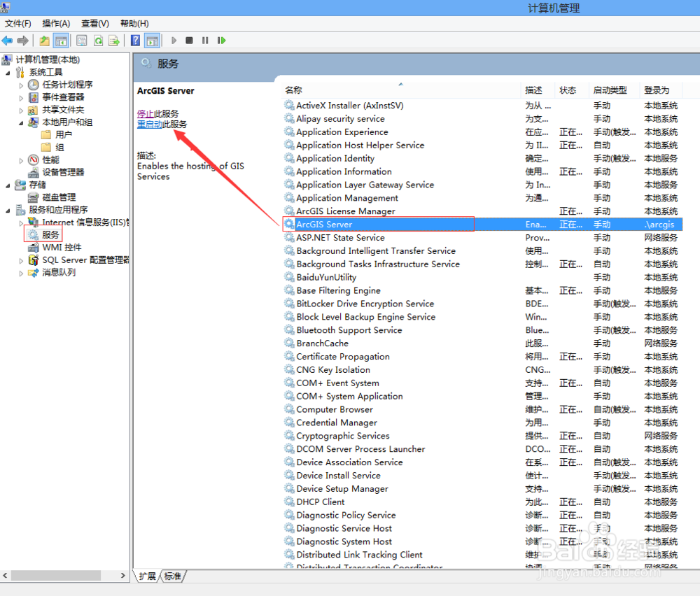Click tree pane scrollbar right arrow
Viewport: 700px width, 596px height.
coord(123,576)
